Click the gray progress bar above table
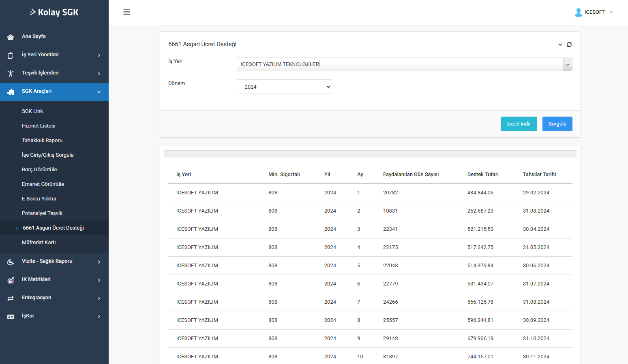Screen dimensions: 628x364 coord(370,154)
